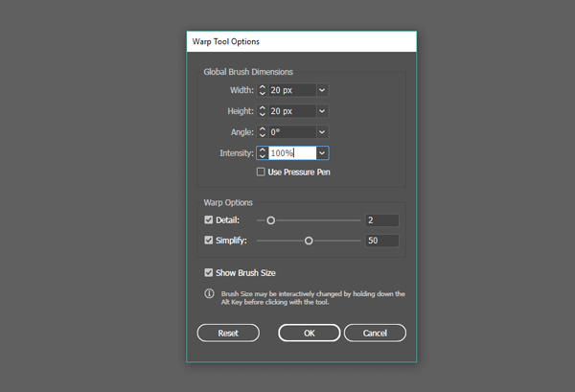Click the Global Brush Dimensions heading
This screenshot has height=392, width=575.
click(x=248, y=72)
